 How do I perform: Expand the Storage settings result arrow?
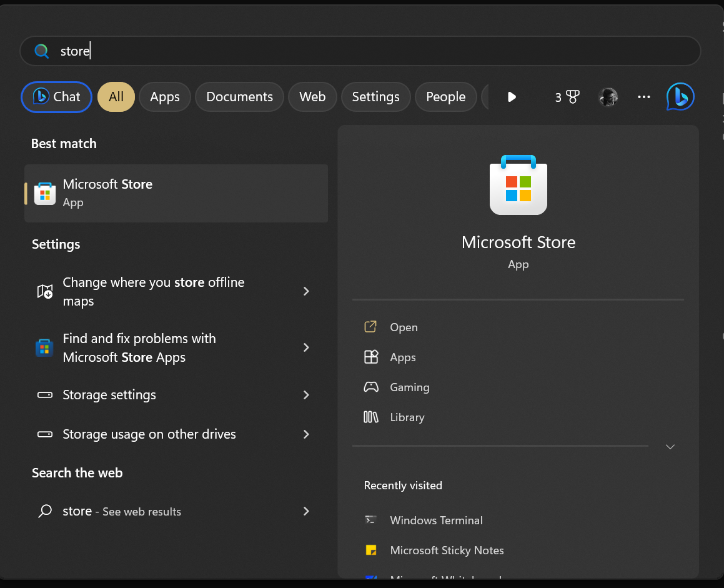click(306, 395)
